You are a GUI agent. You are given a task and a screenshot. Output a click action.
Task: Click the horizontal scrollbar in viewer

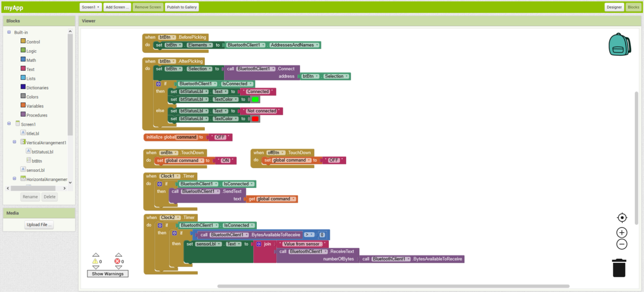[x=392, y=286]
